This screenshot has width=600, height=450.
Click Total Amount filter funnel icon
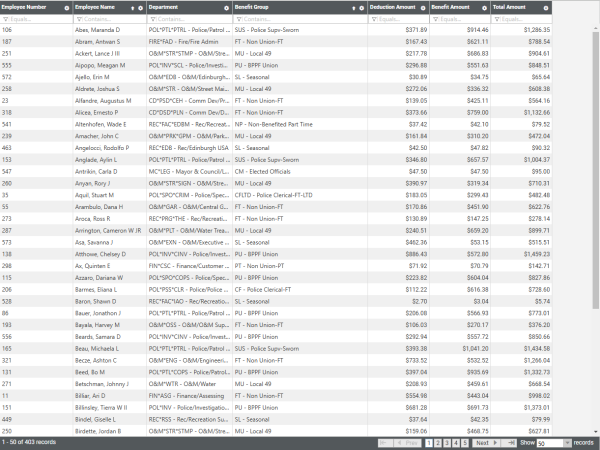tap(497, 19)
